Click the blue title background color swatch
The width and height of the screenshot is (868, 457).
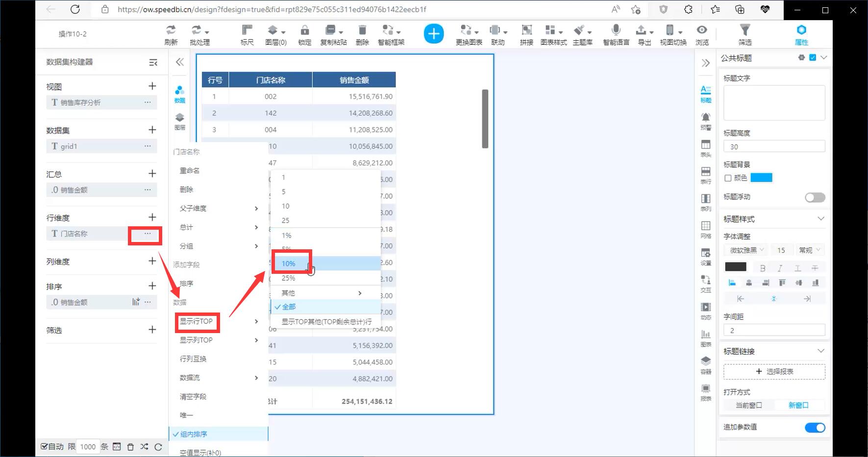point(761,178)
